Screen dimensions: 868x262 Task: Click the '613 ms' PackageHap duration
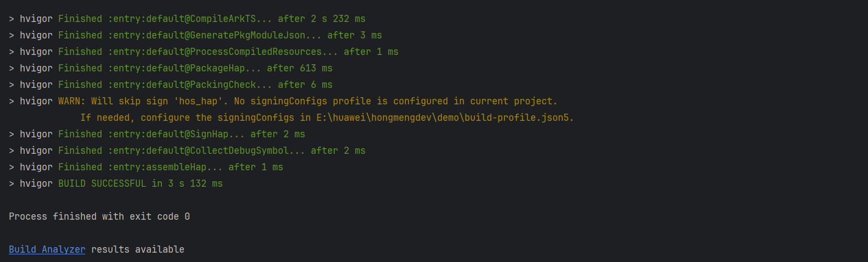point(316,68)
